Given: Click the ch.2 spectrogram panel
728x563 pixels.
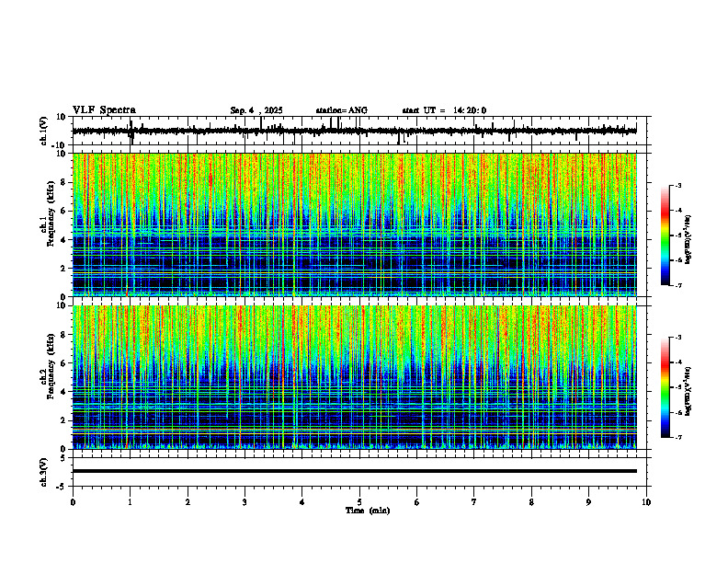Looking at the screenshot, I should tap(355, 377).
